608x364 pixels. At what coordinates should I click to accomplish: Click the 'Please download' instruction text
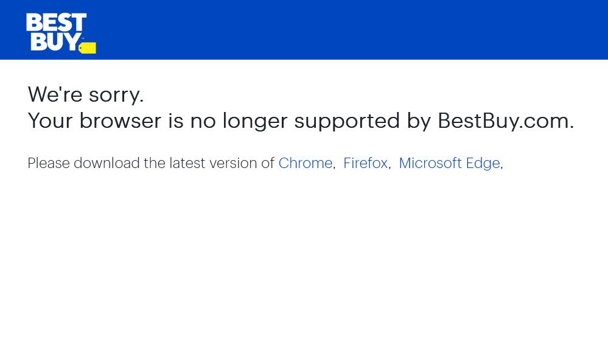tap(152, 163)
